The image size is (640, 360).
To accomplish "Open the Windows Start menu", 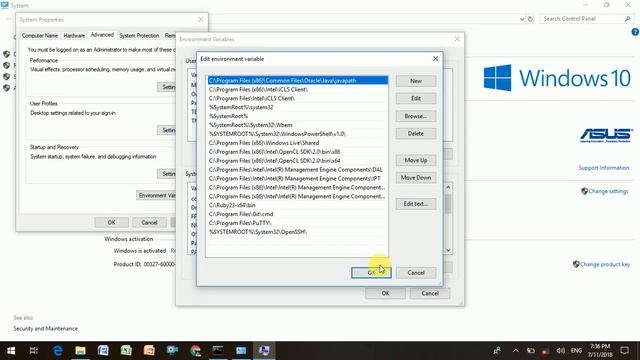I will [x=11, y=351].
